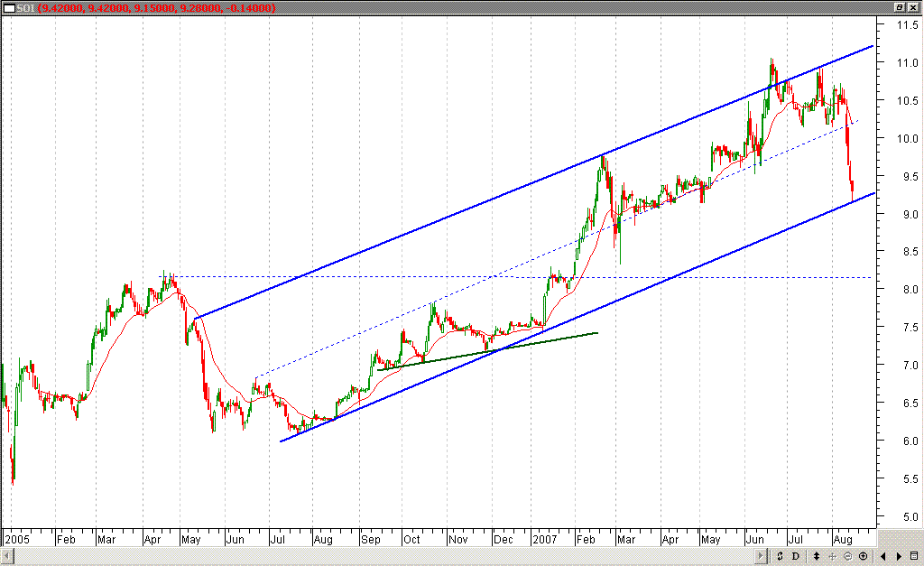Click the 11.5 price axis label

[x=908, y=24]
